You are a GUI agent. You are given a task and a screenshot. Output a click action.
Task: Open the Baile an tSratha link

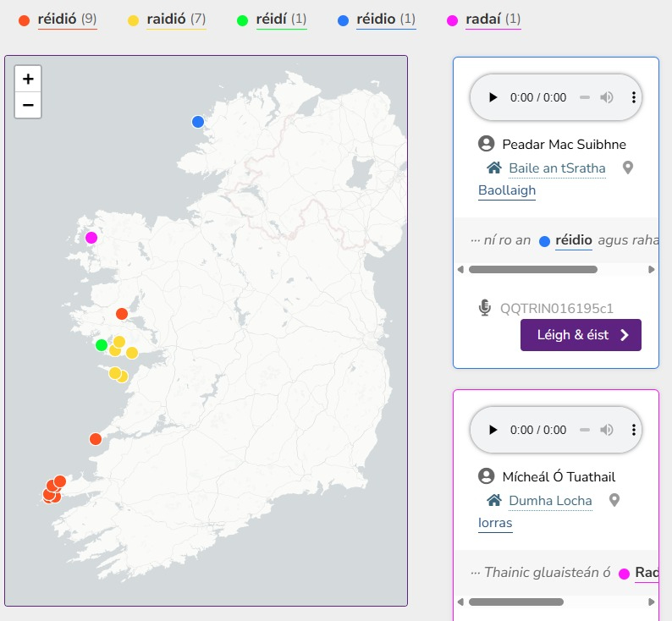pyautogui.click(x=557, y=168)
